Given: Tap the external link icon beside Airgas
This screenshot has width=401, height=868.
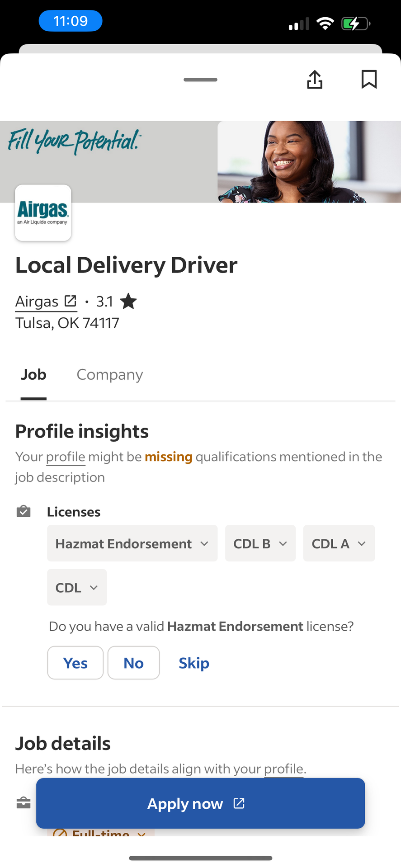Looking at the screenshot, I should coord(70,301).
